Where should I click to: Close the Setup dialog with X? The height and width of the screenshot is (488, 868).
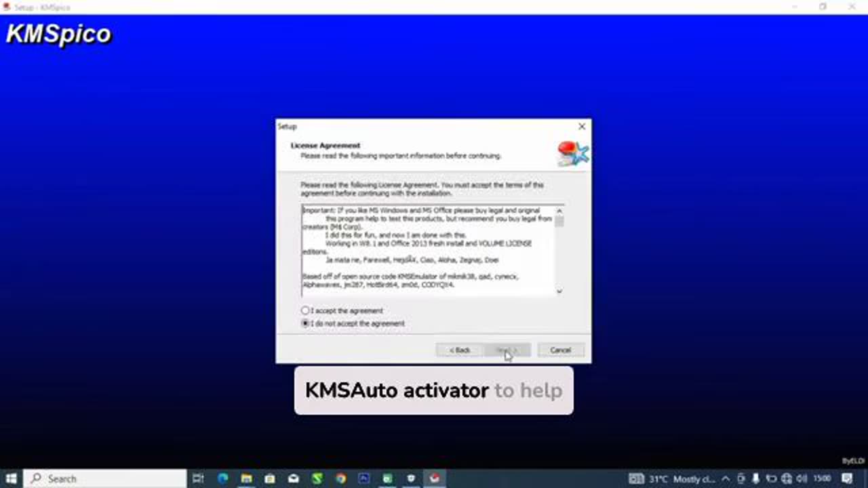[x=581, y=127]
